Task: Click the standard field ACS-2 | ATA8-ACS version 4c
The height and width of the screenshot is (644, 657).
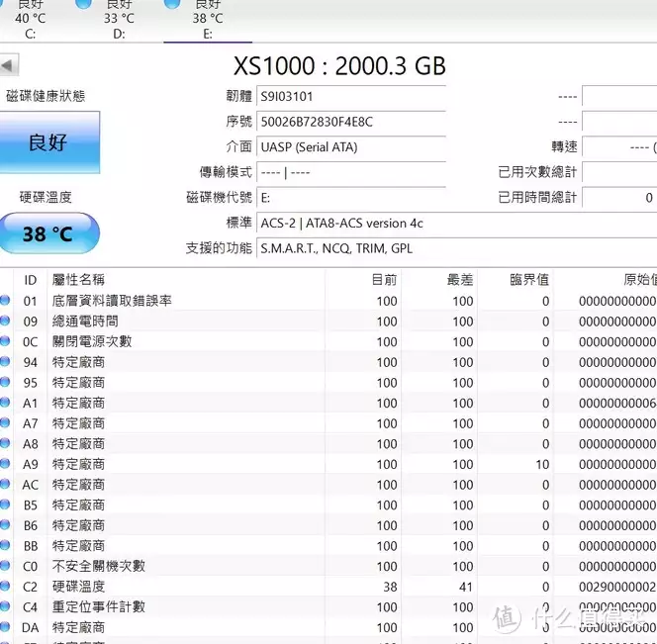Action: tap(457, 223)
